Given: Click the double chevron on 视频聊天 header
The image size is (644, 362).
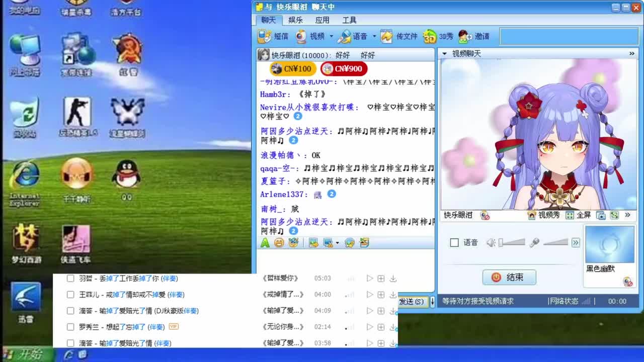Looking at the screenshot, I should tap(632, 53).
